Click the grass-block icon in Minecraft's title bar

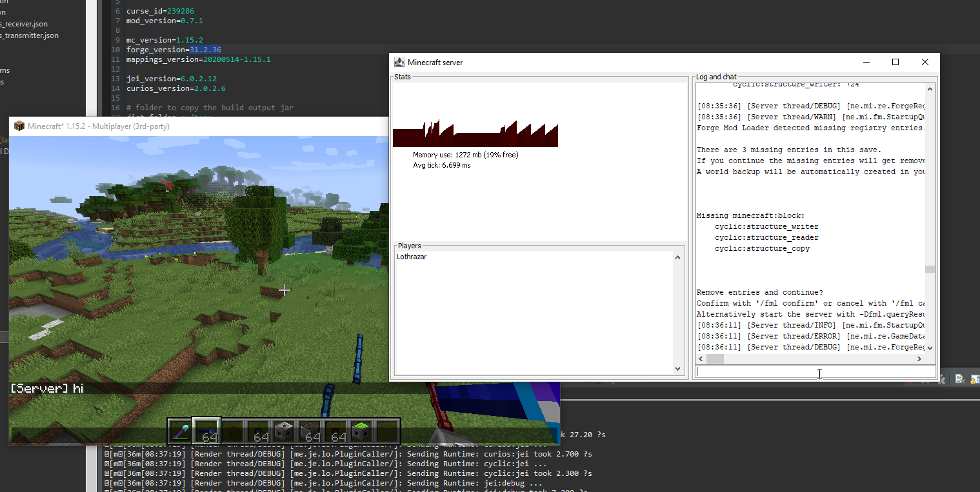pyautogui.click(x=19, y=126)
